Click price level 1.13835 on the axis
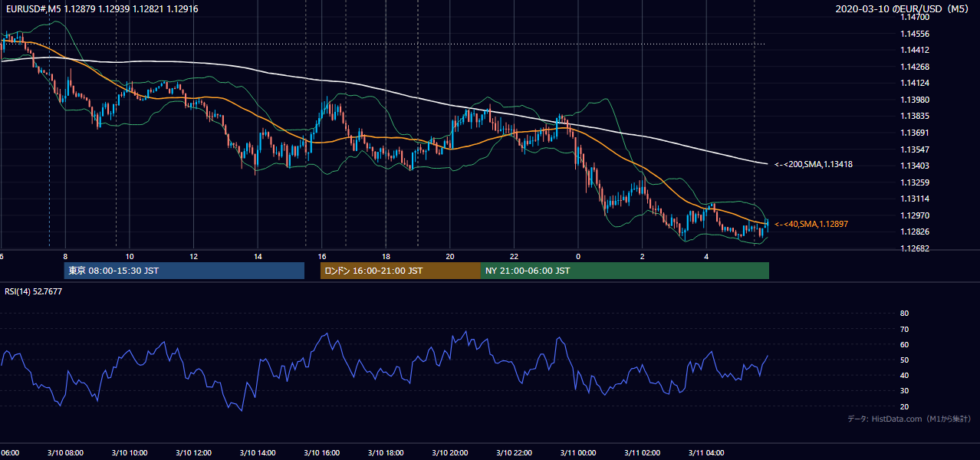The image size is (980, 460). pyautogui.click(x=915, y=116)
